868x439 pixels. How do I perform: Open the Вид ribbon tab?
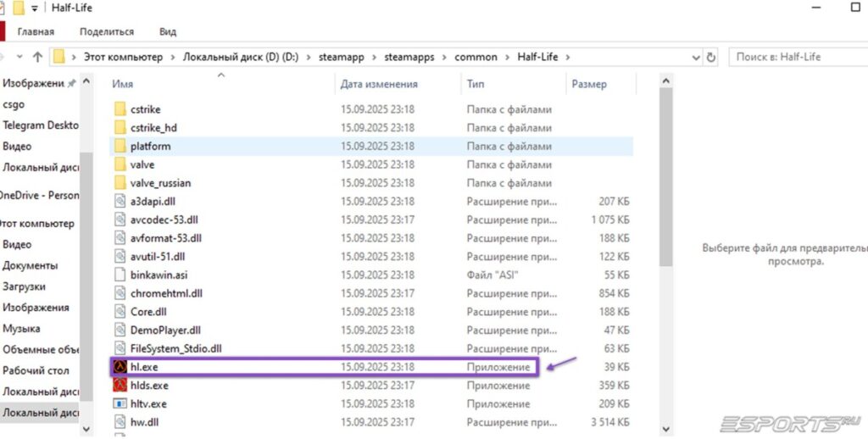click(x=168, y=31)
